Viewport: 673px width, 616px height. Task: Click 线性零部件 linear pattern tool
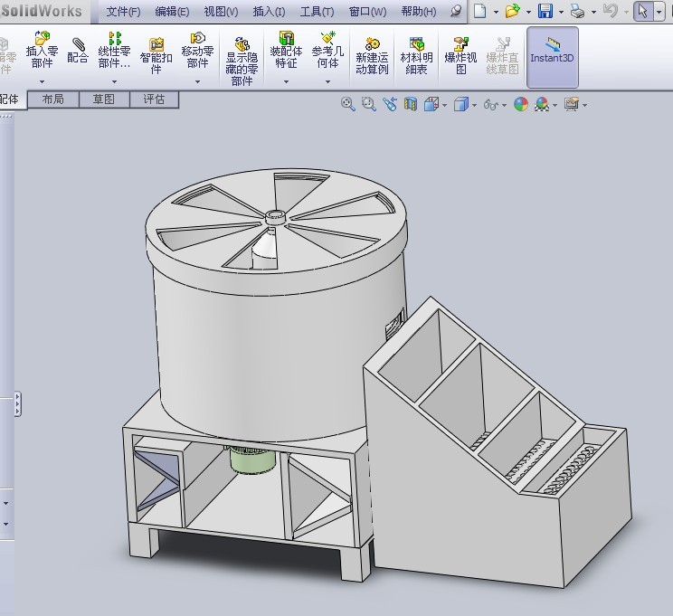pyautogui.click(x=114, y=51)
